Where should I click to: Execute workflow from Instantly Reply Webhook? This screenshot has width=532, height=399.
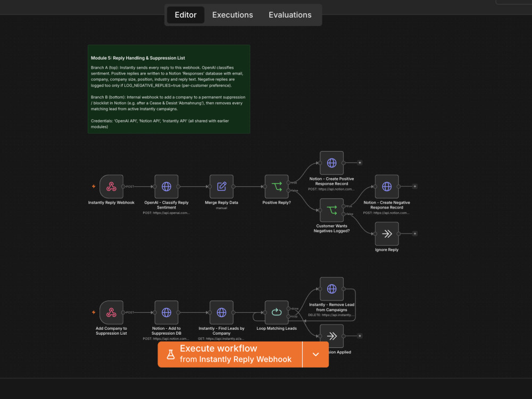click(230, 354)
